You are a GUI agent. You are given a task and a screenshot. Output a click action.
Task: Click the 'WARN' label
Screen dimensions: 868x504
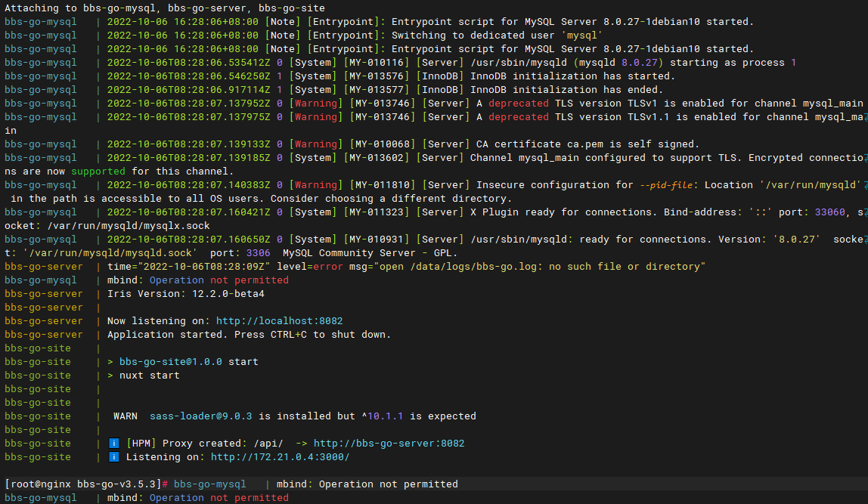point(125,416)
